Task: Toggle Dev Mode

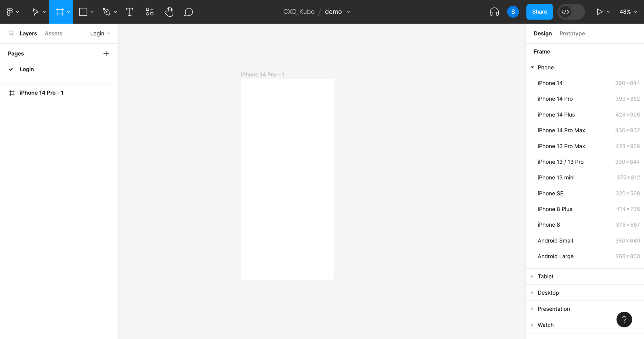Action: coord(571,12)
